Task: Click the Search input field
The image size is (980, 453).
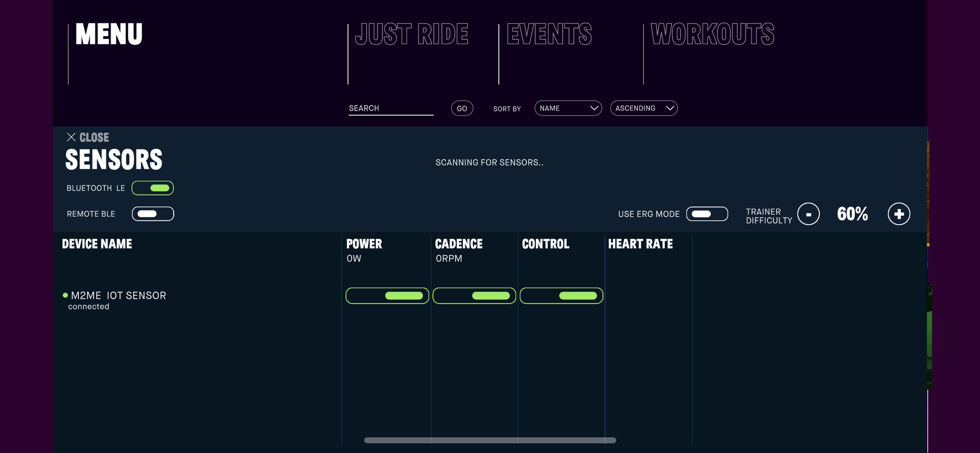Action: click(x=391, y=108)
